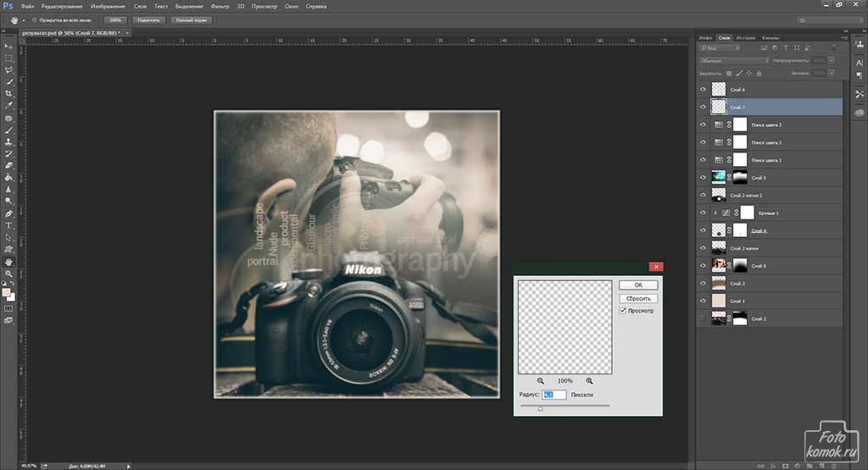The height and width of the screenshot is (470, 868).
Task: Hide layer Слой 7 eye icon
Action: click(703, 107)
